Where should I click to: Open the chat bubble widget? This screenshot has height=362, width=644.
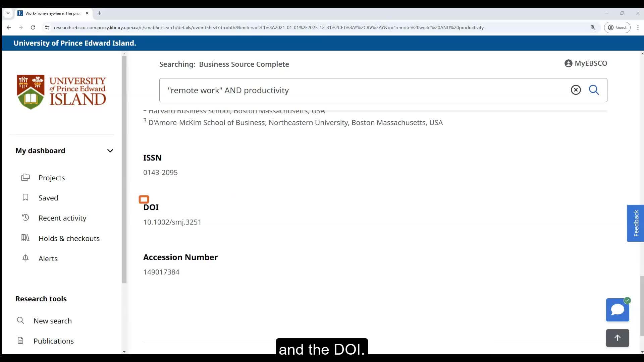coord(617,310)
